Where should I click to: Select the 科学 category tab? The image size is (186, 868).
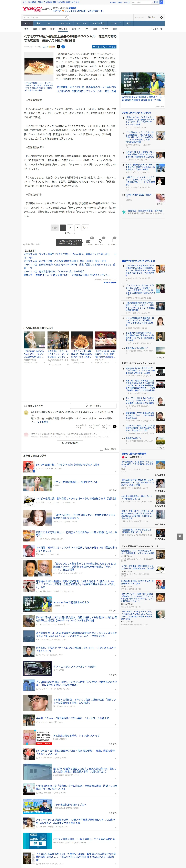pos(95,29)
